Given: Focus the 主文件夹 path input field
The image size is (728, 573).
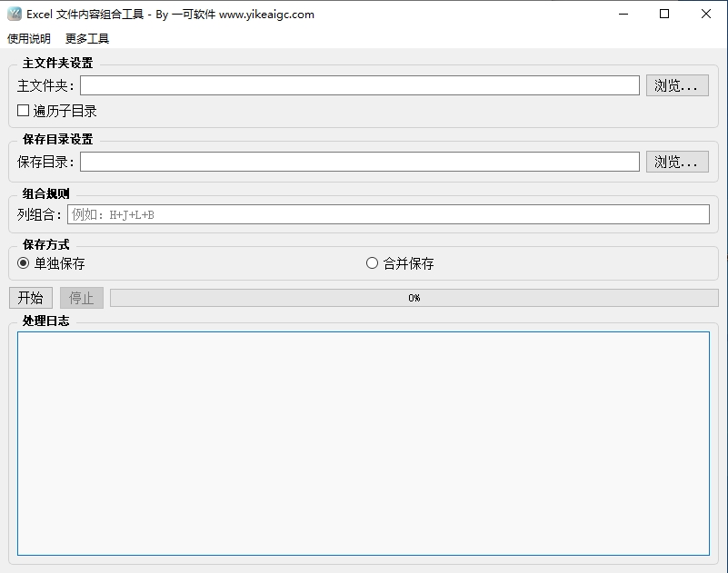Looking at the screenshot, I should click(360, 85).
